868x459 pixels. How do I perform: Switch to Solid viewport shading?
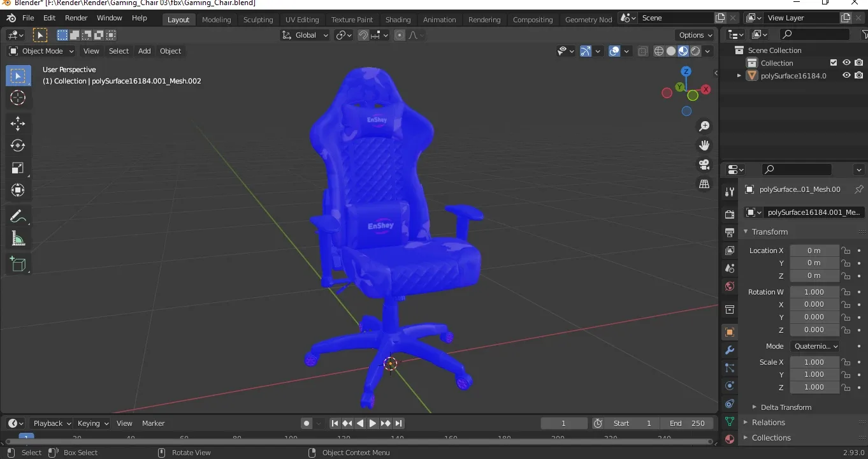[671, 51]
